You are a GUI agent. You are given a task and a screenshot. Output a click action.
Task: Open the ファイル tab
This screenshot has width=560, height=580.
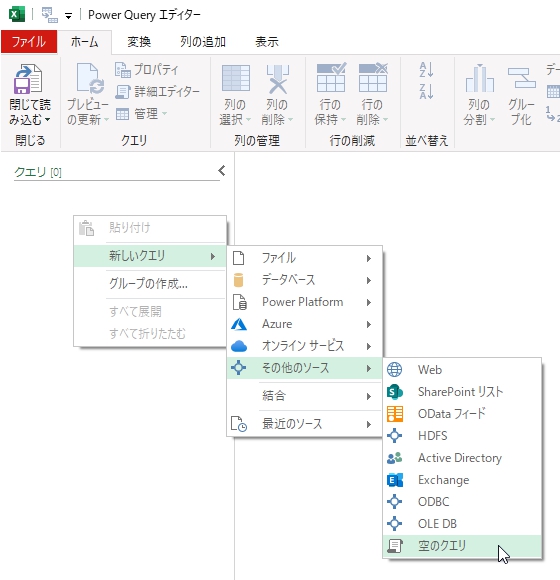point(29,42)
